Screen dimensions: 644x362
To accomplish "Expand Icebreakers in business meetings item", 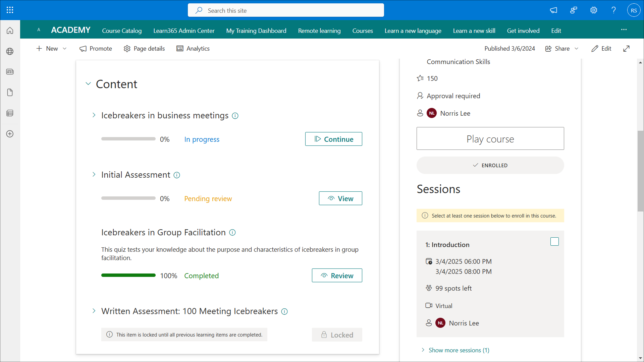I will click(x=94, y=115).
